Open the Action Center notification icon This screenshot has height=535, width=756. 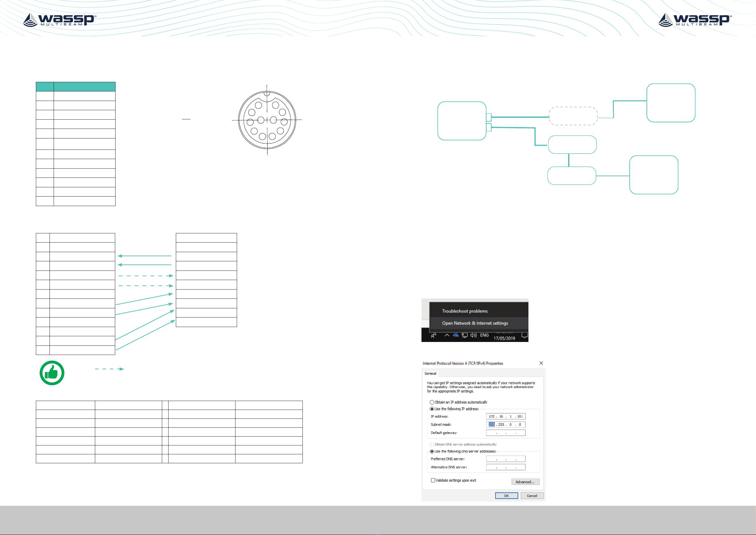coord(525,336)
